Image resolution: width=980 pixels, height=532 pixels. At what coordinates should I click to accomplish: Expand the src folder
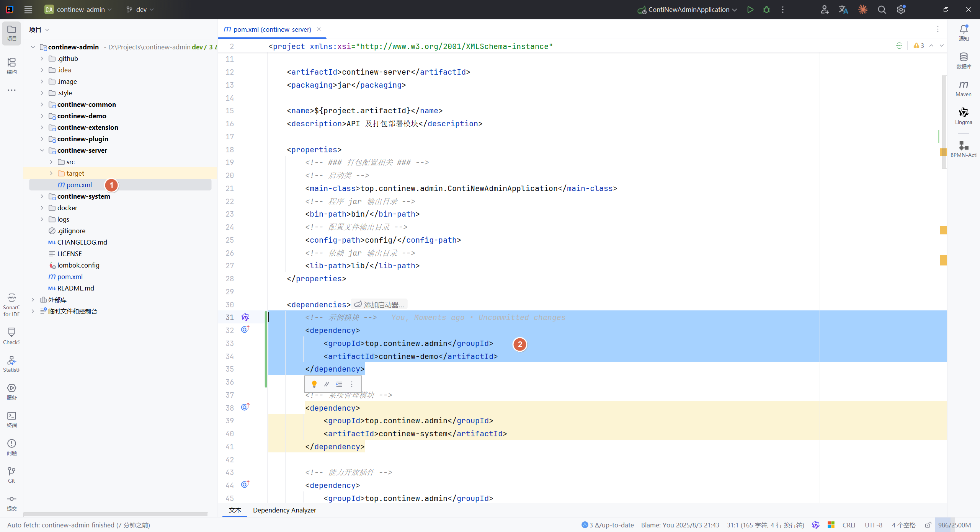click(x=51, y=162)
